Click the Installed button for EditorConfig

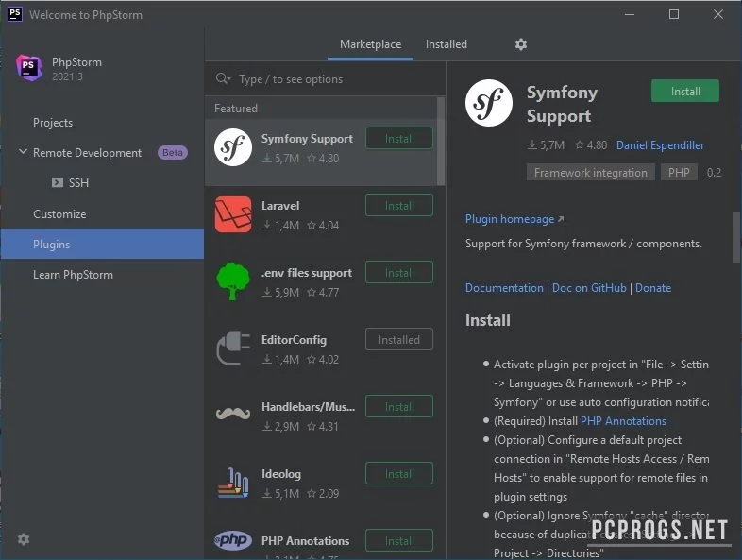click(399, 339)
